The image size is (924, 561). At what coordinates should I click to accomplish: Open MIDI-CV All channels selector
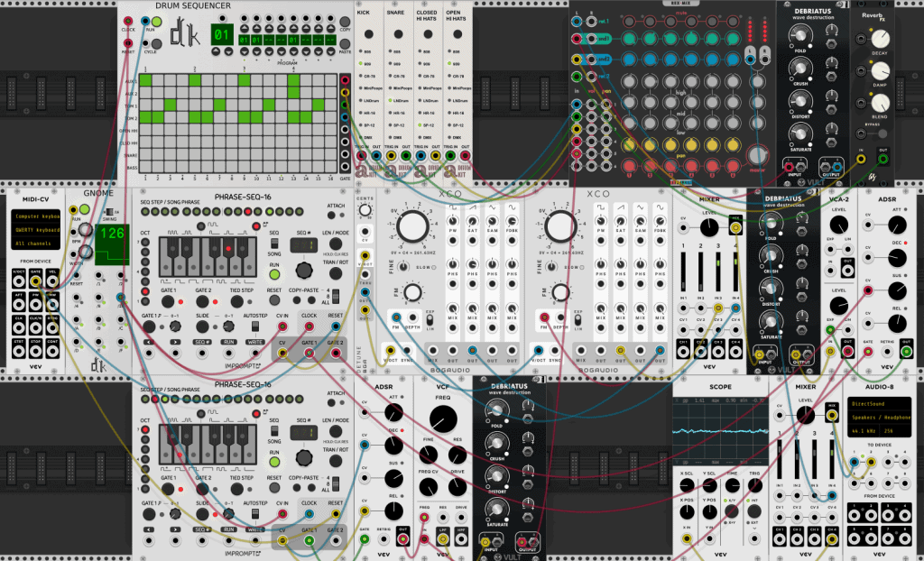point(36,244)
